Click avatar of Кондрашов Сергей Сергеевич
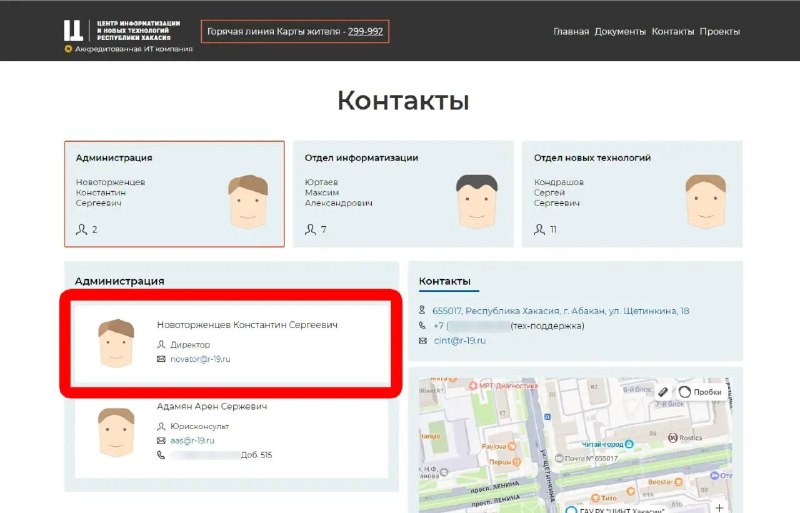This screenshot has height=513, width=800. coord(706,201)
